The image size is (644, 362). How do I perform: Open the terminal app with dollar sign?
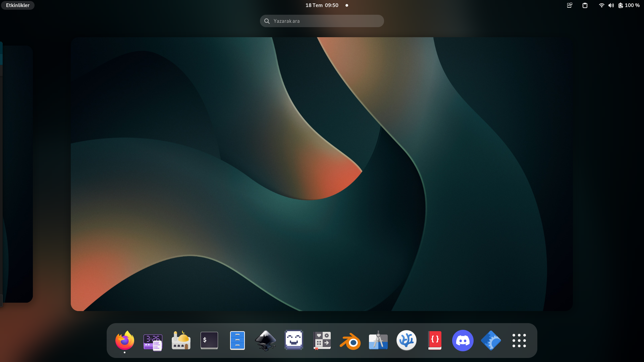point(209,341)
